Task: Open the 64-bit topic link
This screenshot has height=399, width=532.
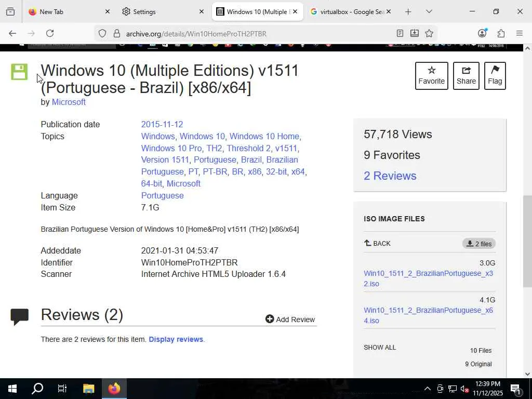Action: 151,183
